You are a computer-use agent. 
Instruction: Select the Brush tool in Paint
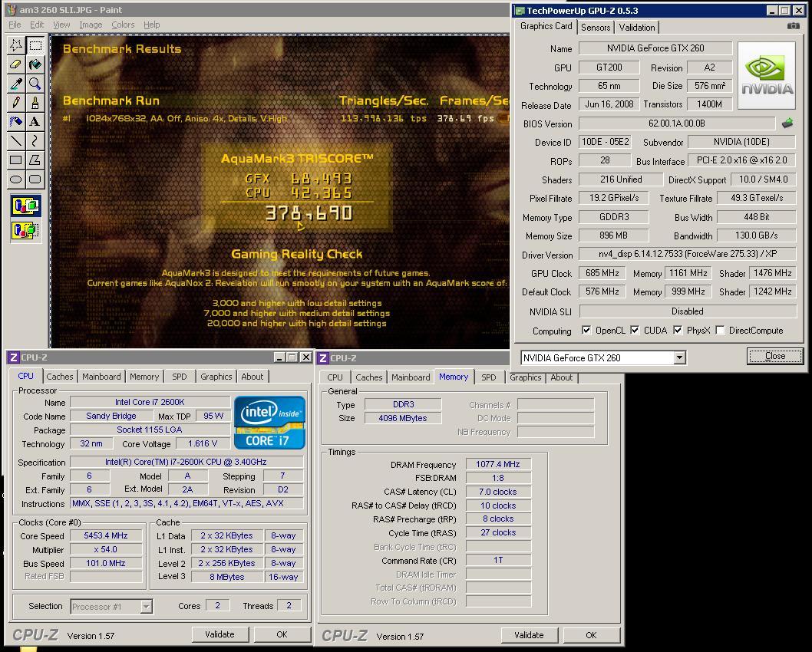coord(35,103)
